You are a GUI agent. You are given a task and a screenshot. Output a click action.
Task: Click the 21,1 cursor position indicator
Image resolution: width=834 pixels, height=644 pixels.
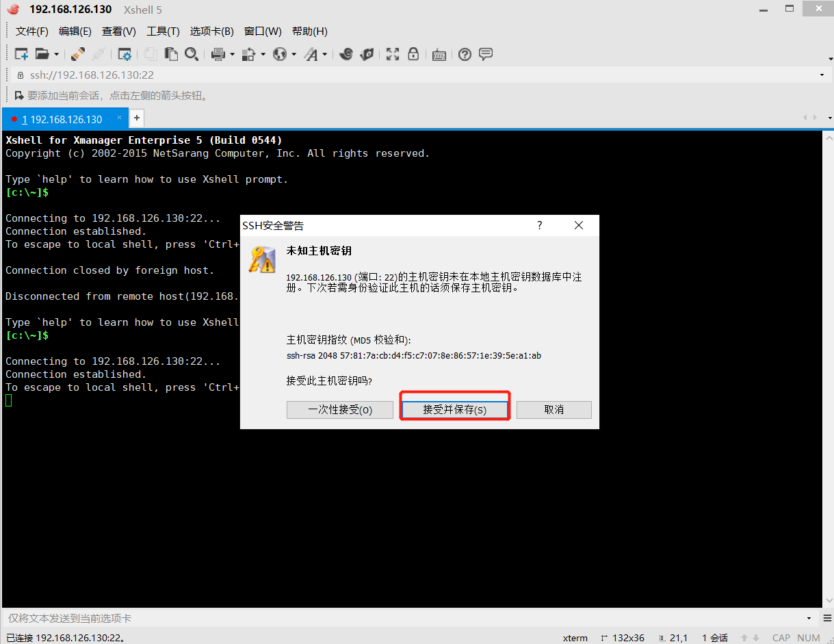[x=673, y=638]
